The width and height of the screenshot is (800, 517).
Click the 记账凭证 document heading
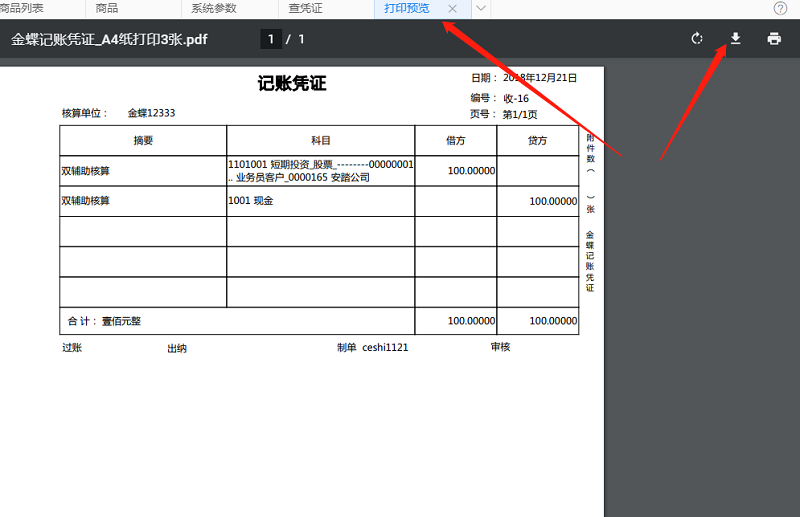[292, 84]
